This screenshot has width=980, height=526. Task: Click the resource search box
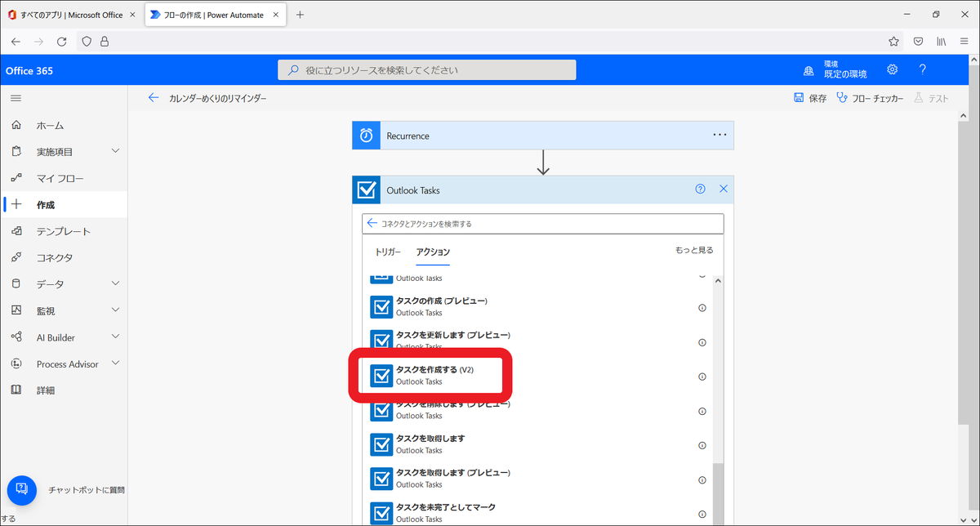click(427, 70)
